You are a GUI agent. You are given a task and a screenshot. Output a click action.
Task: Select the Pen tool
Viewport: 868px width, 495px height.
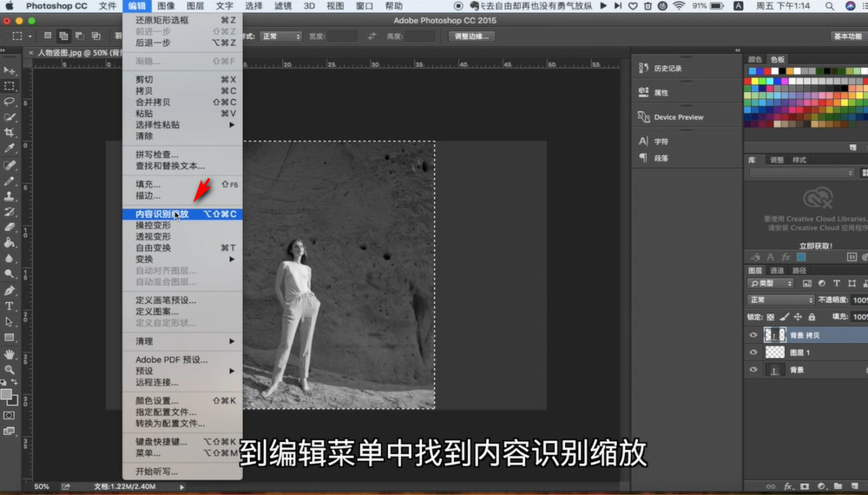point(10,291)
